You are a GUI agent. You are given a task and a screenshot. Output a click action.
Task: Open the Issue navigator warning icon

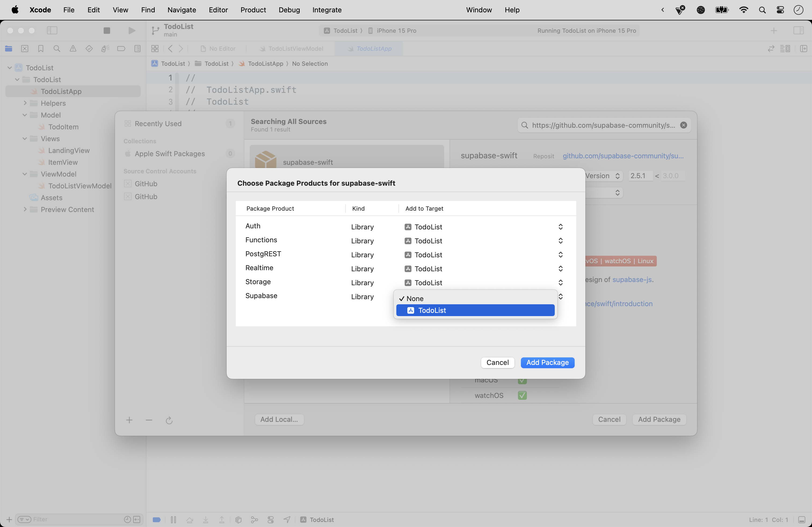[x=73, y=49]
